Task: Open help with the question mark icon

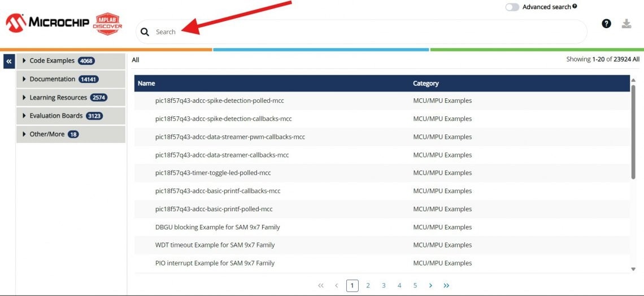Action: [606, 24]
